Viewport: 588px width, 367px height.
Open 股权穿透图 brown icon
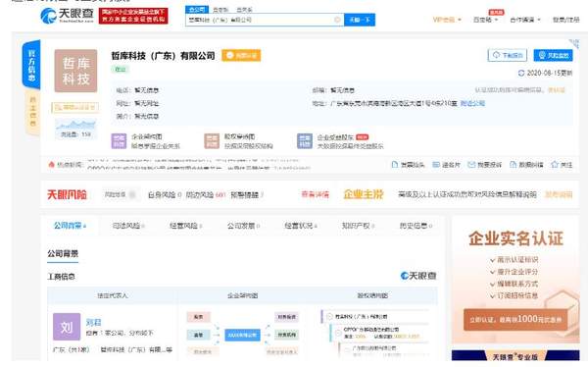point(212,141)
